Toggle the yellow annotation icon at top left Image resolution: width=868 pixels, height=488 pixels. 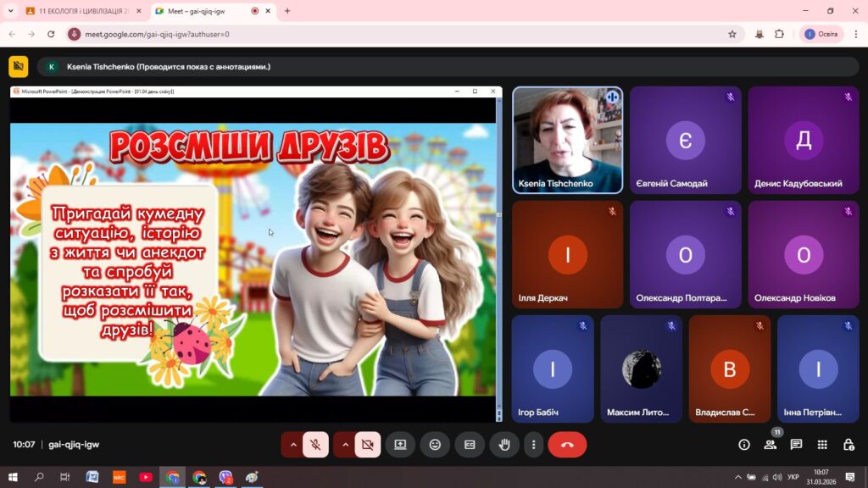(19, 67)
